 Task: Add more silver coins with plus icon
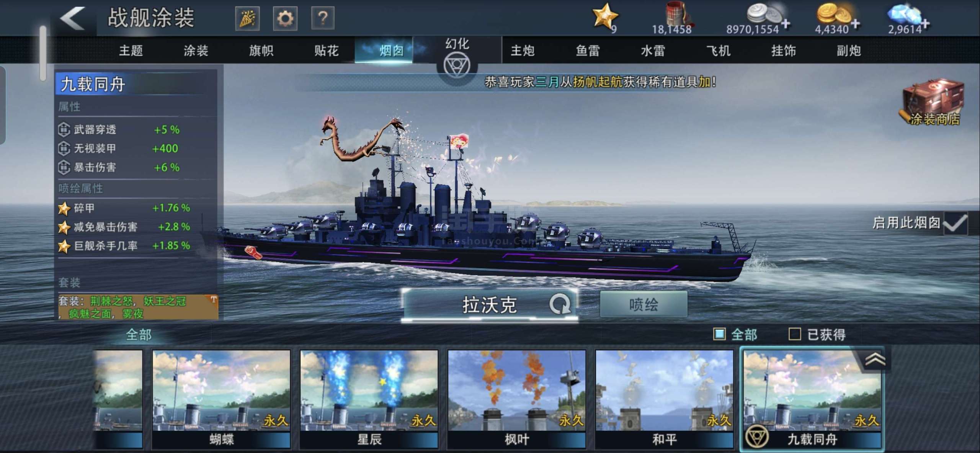[x=786, y=24]
